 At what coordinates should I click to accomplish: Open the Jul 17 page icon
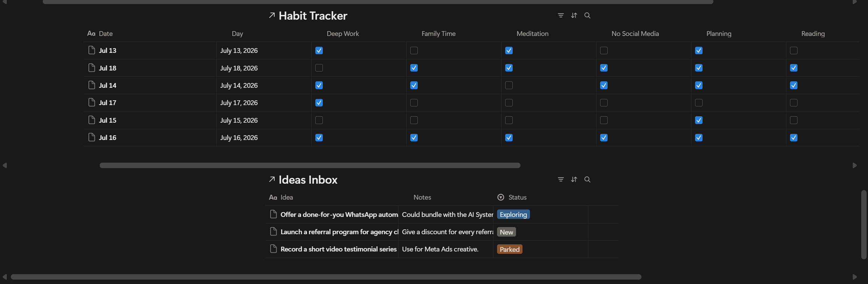coord(92,102)
